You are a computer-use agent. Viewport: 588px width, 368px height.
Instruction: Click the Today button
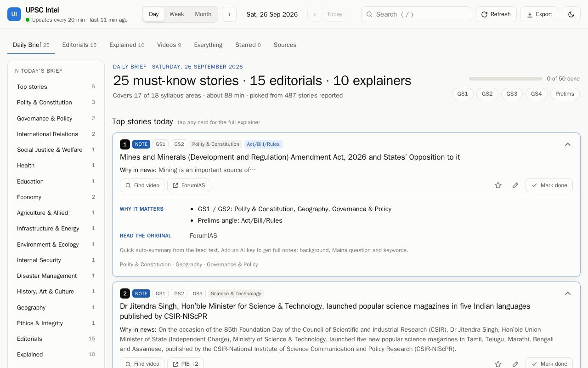(x=334, y=14)
